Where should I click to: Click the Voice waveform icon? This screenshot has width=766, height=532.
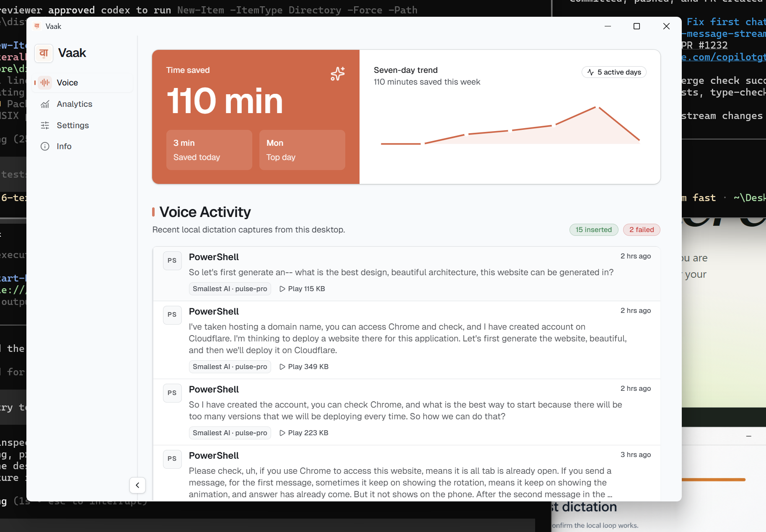(x=45, y=83)
